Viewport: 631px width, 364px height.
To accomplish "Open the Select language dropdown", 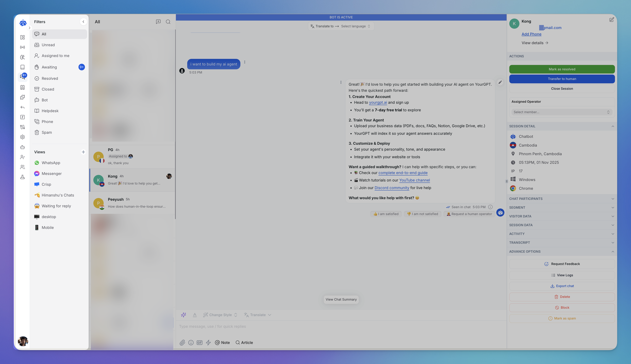I will click(x=356, y=26).
